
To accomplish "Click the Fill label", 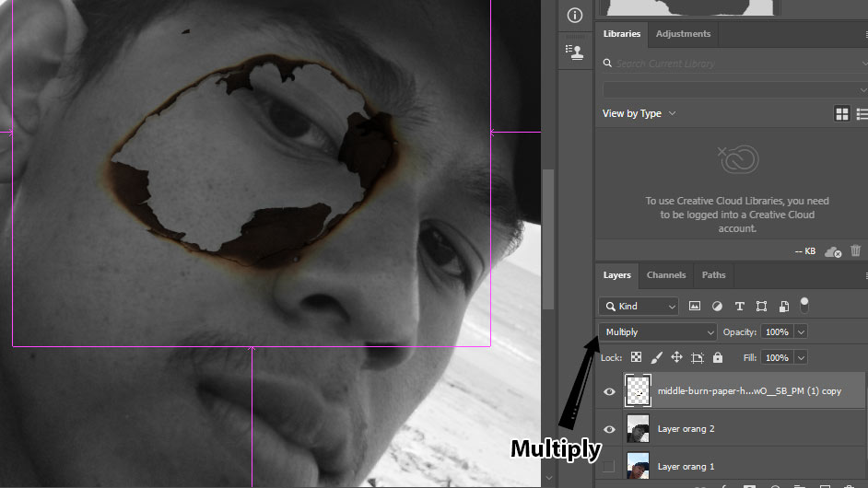I will (x=749, y=358).
